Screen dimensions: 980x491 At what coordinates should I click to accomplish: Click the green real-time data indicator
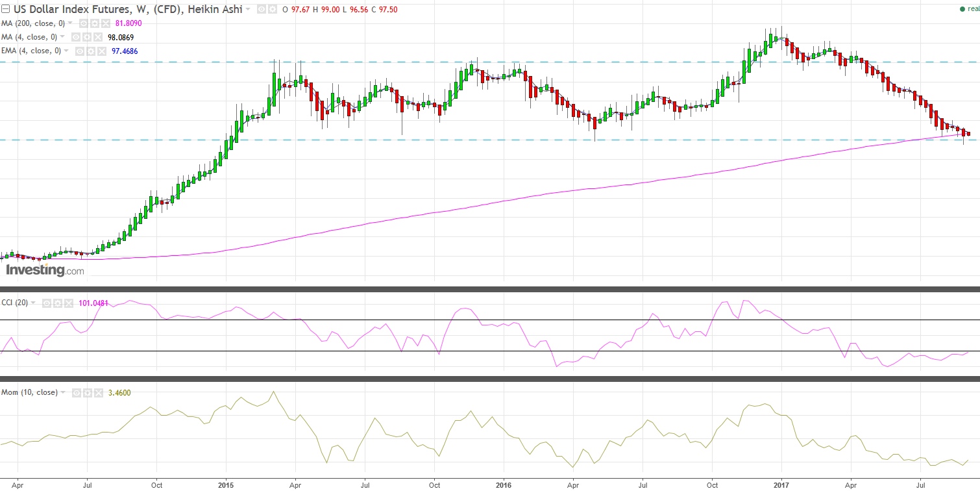(962, 9)
